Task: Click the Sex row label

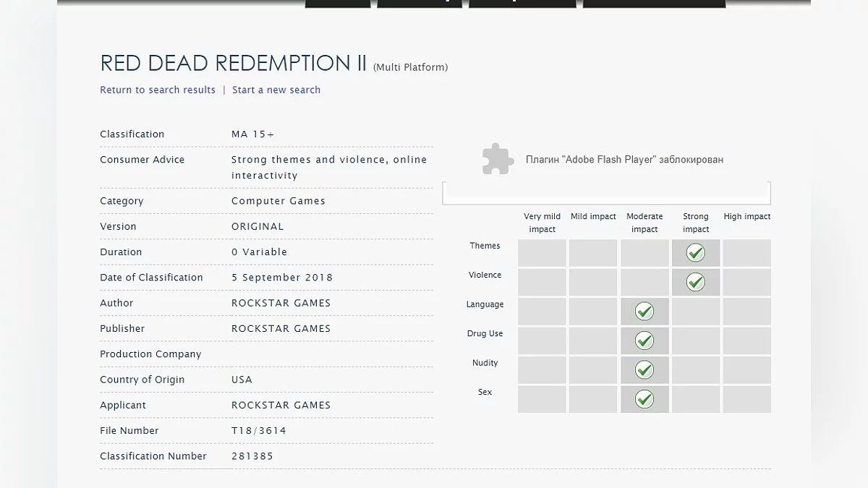Action: tap(485, 392)
